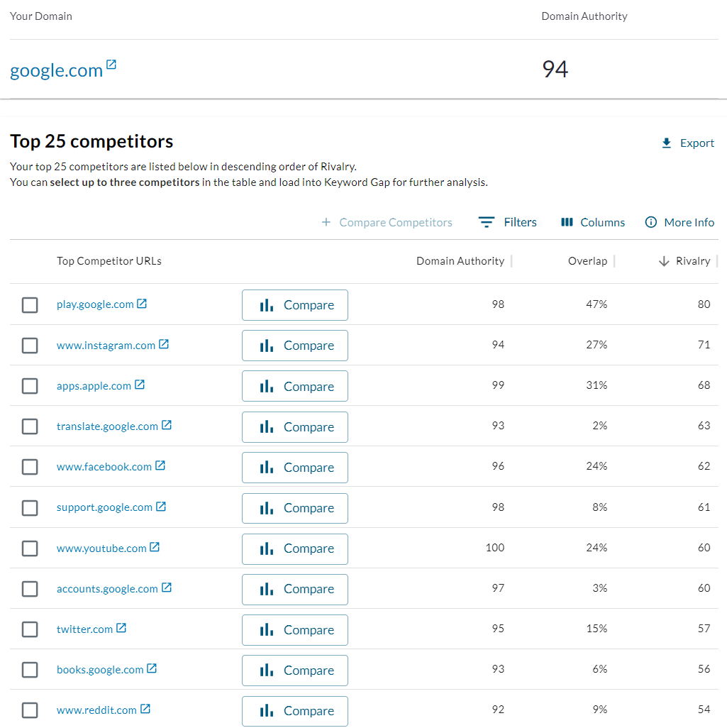Screen dimensions: 727x728
Task: Select www.facebook.com competitor checkbox
Action: point(30,467)
